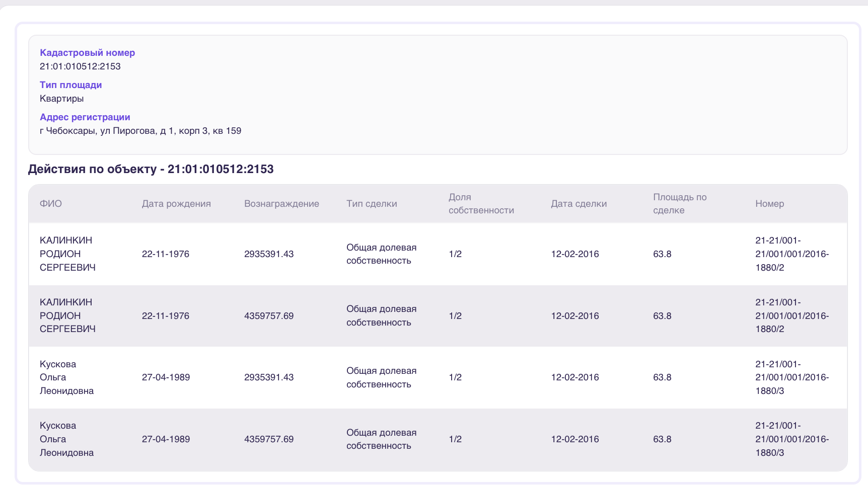The width and height of the screenshot is (868, 485).
Task: Click the 'Площадь по сделке' column header
Action: (x=680, y=204)
